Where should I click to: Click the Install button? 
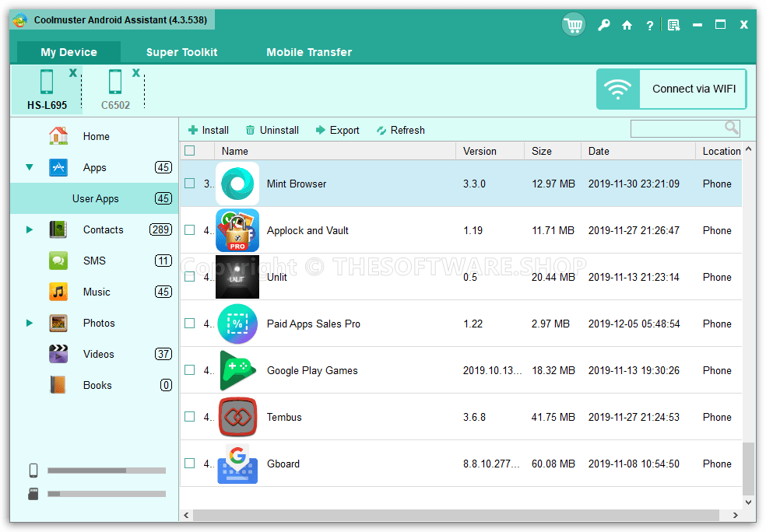click(x=209, y=131)
